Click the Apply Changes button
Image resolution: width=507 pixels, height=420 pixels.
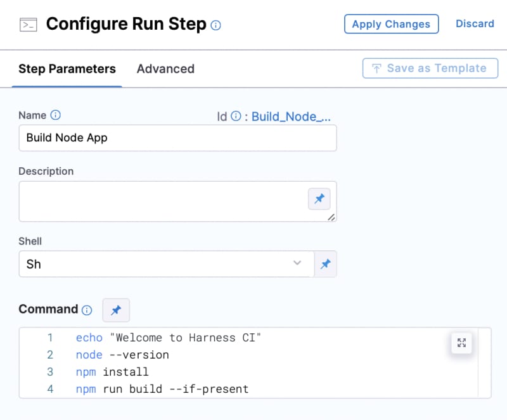391,24
